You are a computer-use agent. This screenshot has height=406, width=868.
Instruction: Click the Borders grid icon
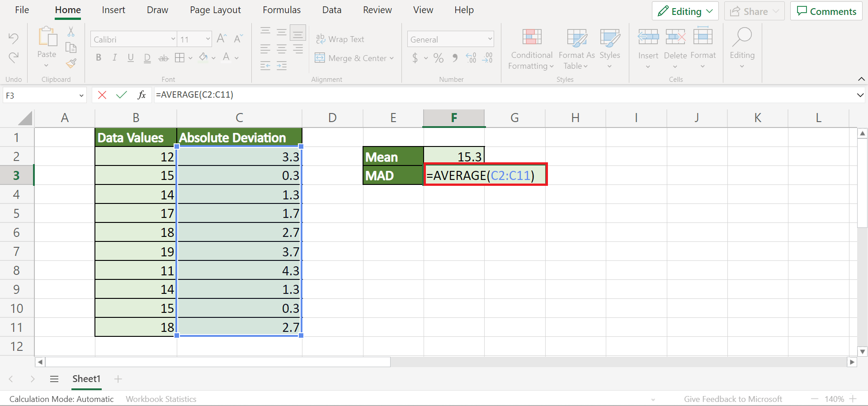(x=180, y=57)
